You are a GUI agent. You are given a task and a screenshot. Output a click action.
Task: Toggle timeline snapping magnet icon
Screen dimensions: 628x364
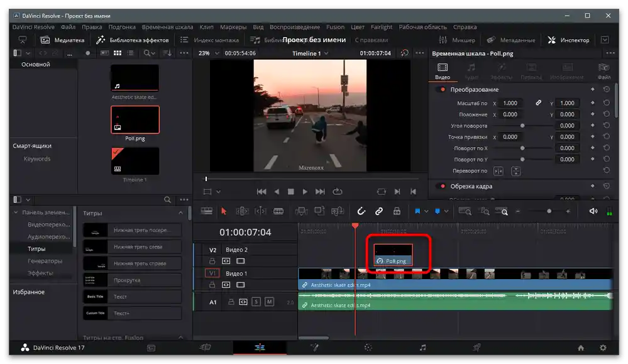[x=361, y=211]
